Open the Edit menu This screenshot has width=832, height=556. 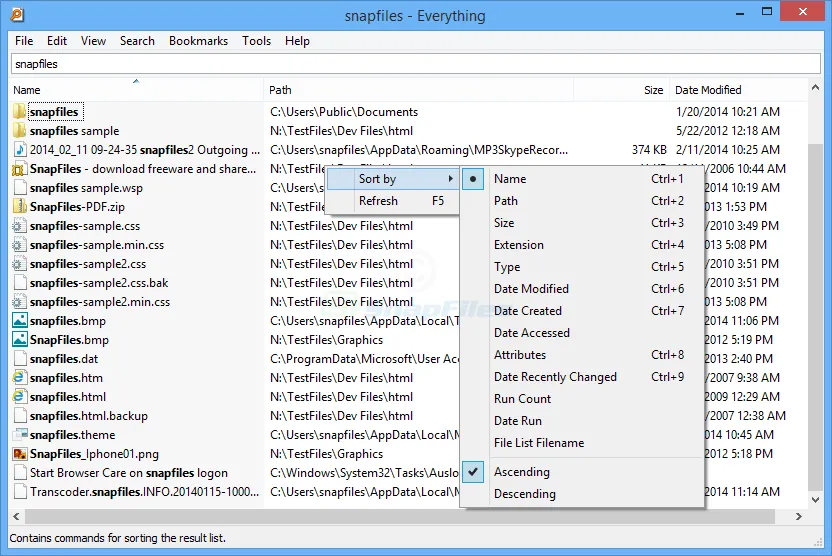[57, 41]
